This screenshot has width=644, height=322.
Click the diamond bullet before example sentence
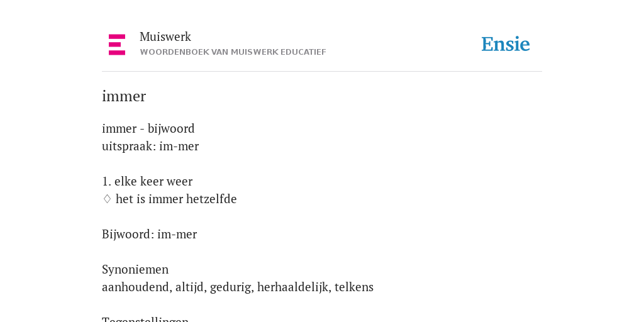click(107, 199)
